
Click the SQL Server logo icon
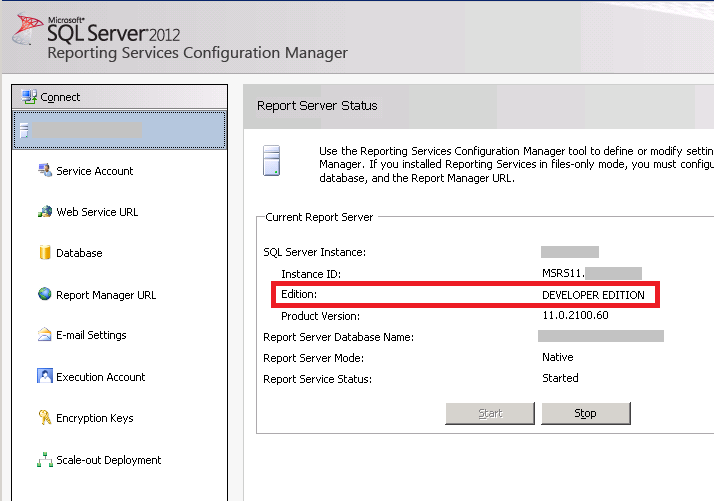coord(27,29)
